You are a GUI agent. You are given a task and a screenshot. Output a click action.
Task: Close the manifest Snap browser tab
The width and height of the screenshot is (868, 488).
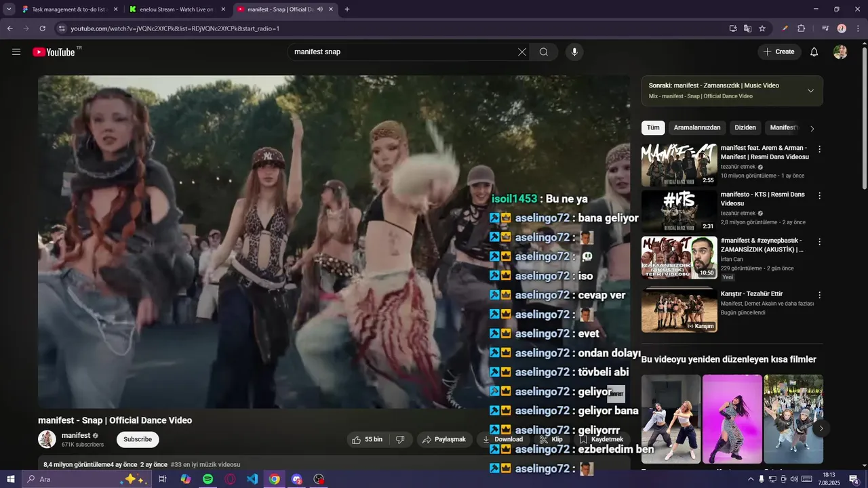(x=331, y=9)
